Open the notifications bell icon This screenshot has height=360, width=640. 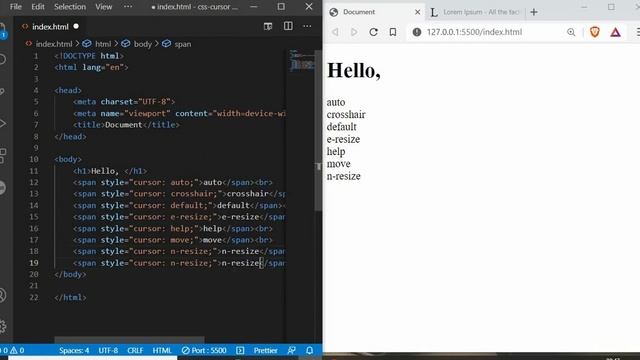309,350
